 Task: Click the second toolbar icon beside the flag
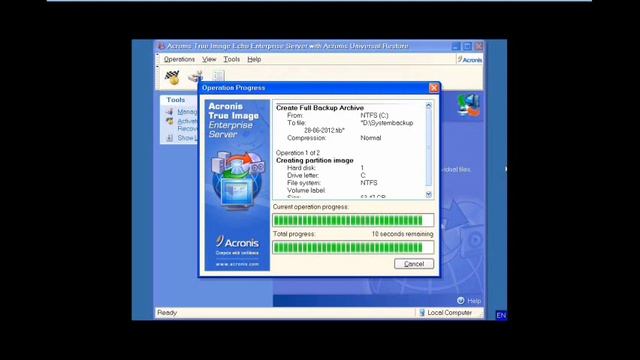(x=196, y=76)
